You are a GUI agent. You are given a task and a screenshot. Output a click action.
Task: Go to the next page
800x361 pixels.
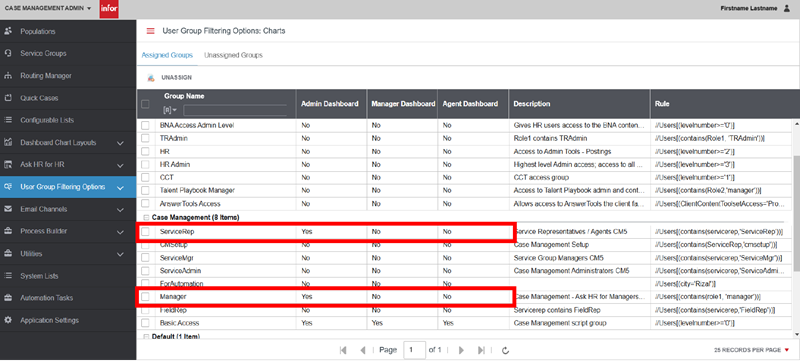(461, 350)
